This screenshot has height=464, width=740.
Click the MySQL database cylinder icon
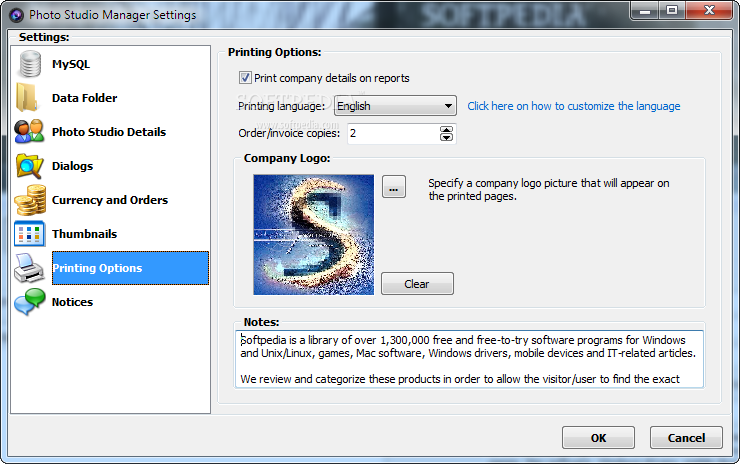[30, 64]
